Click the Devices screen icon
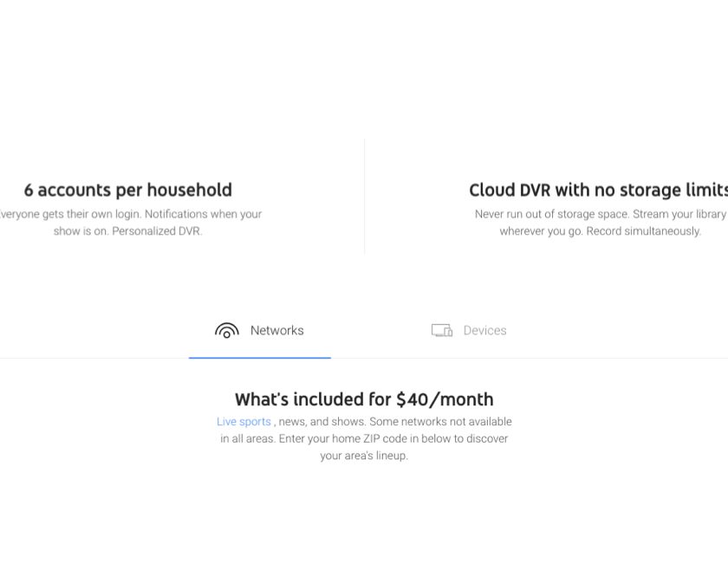Viewport: 728px width, 583px height. tap(442, 330)
